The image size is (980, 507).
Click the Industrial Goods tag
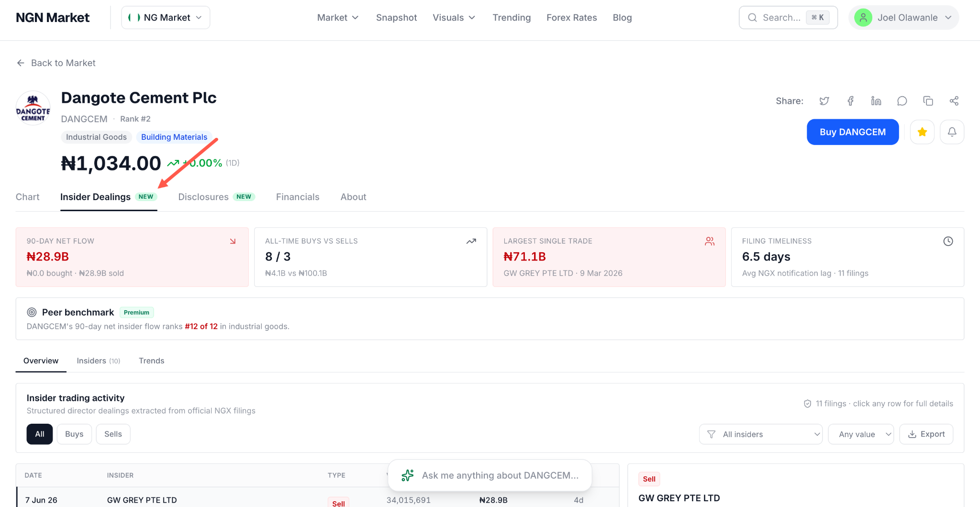coord(96,137)
